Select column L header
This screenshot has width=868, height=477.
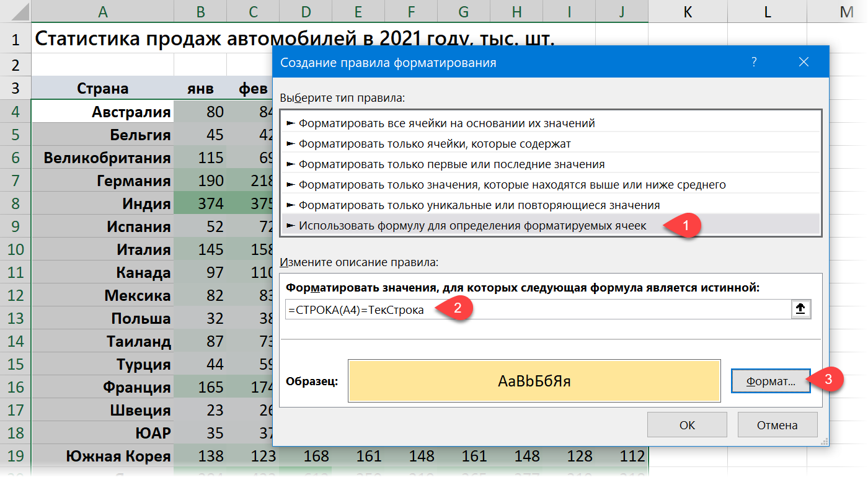pos(768,11)
